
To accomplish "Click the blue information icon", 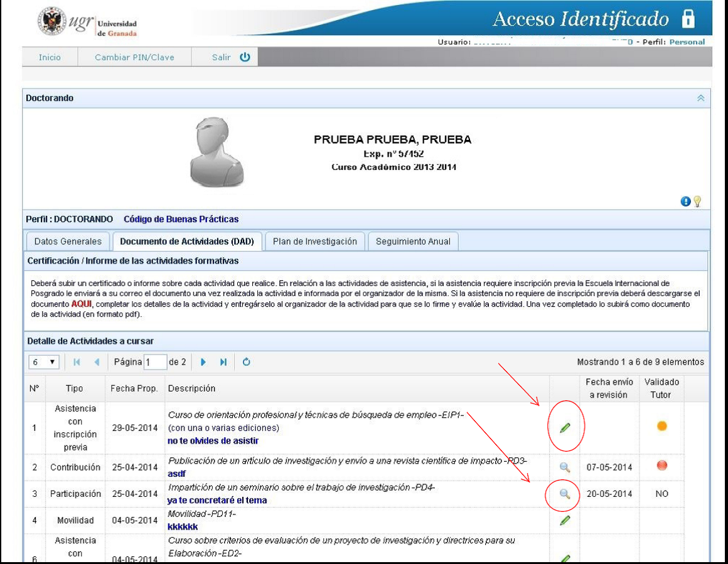I will click(x=685, y=201).
